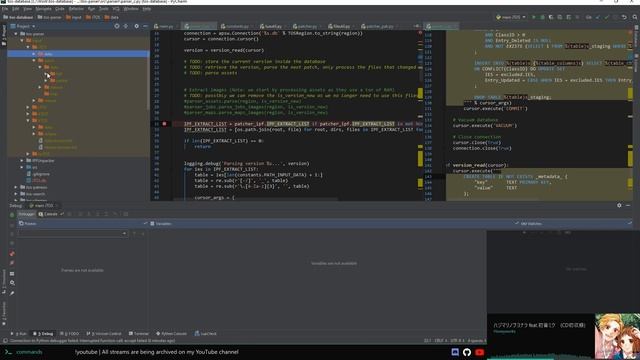This screenshot has height=360, width=640.
Task: Collapse all in Project panel toolbar
Action: (126, 26)
